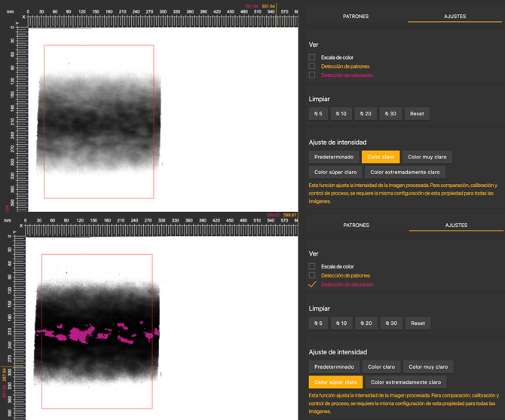Select AJUSTES tab in upper panel
Viewport: 505px width, 420px height.
point(454,16)
